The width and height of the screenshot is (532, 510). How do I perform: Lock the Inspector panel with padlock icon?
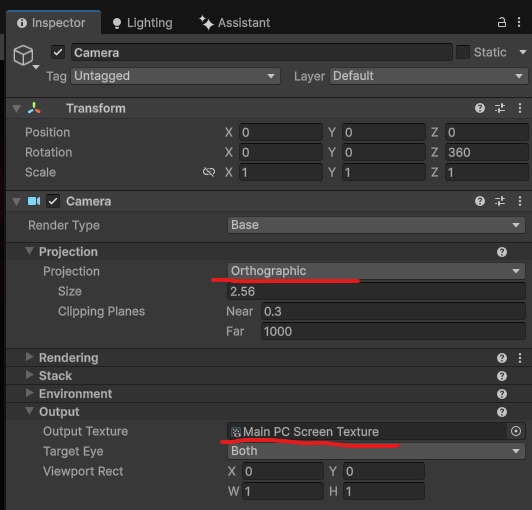click(x=501, y=22)
